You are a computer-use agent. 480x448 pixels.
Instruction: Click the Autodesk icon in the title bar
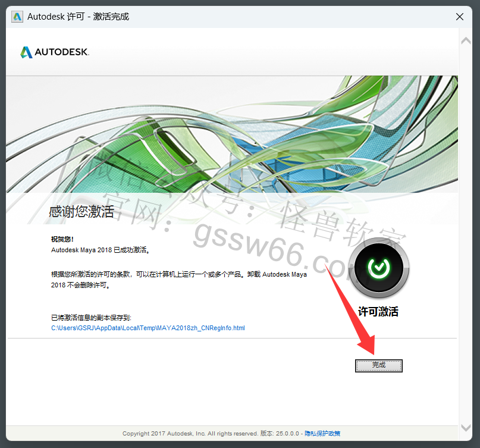tap(17, 17)
